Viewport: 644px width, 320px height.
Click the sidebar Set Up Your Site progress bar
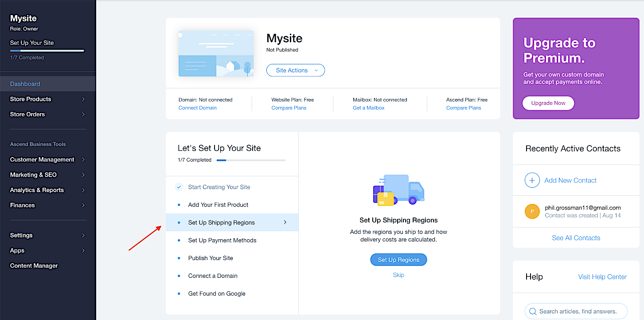(47, 51)
